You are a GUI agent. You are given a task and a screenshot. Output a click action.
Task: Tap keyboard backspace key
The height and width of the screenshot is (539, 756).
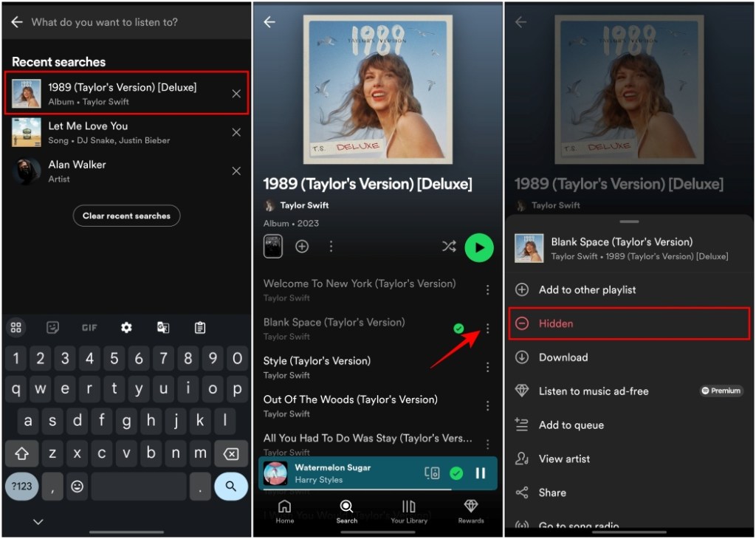[x=231, y=453]
